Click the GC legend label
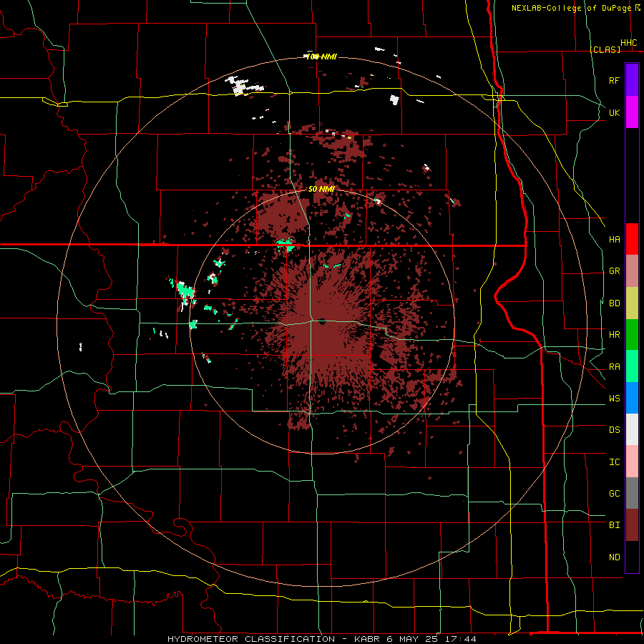The image size is (644, 644). [614, 494]
